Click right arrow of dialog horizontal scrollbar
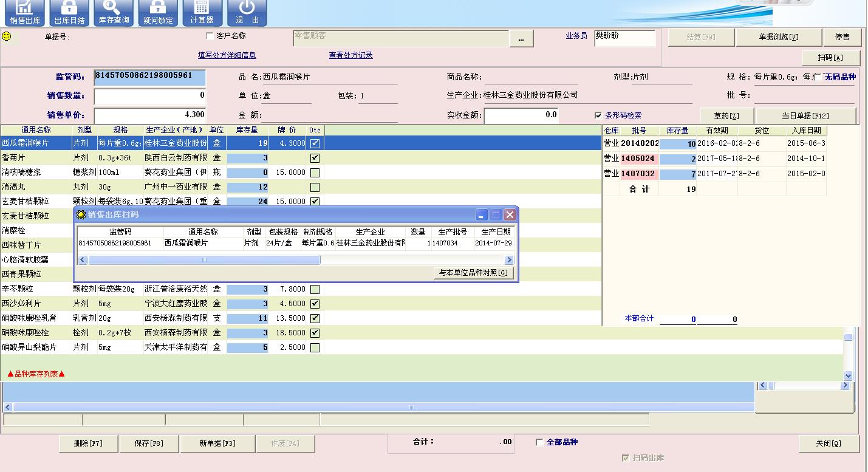Image resolution: width=868 pixels, height=472 pixels. 509,260
